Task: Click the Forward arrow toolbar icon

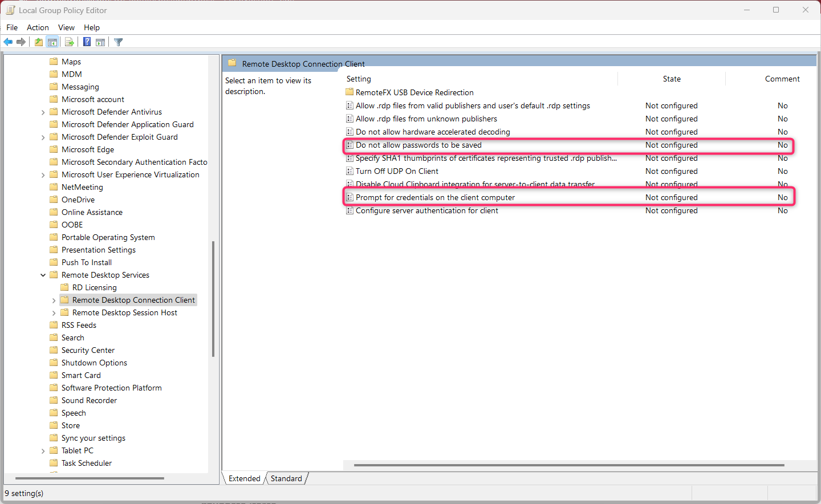Action: 21,42
